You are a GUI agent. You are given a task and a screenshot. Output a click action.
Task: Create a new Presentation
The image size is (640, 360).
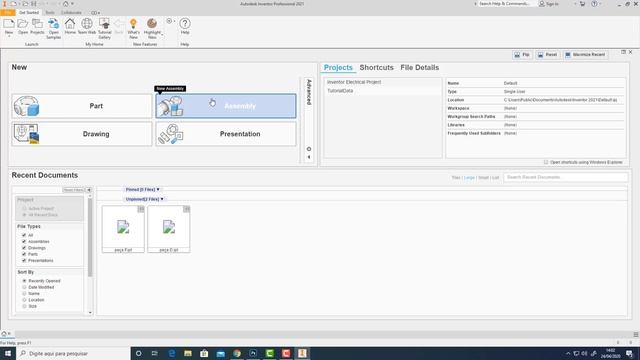(x=226, y=134)
